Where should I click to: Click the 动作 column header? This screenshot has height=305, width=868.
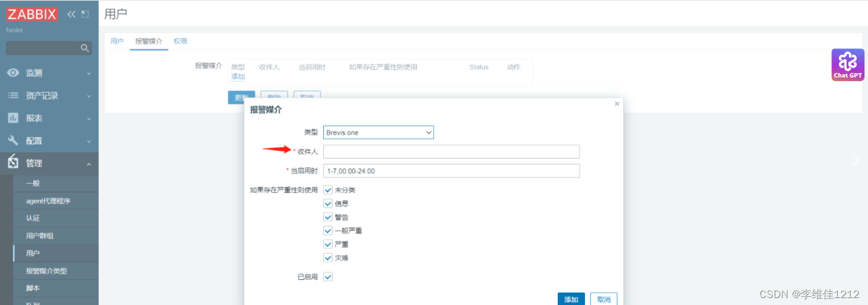point(513,67)
